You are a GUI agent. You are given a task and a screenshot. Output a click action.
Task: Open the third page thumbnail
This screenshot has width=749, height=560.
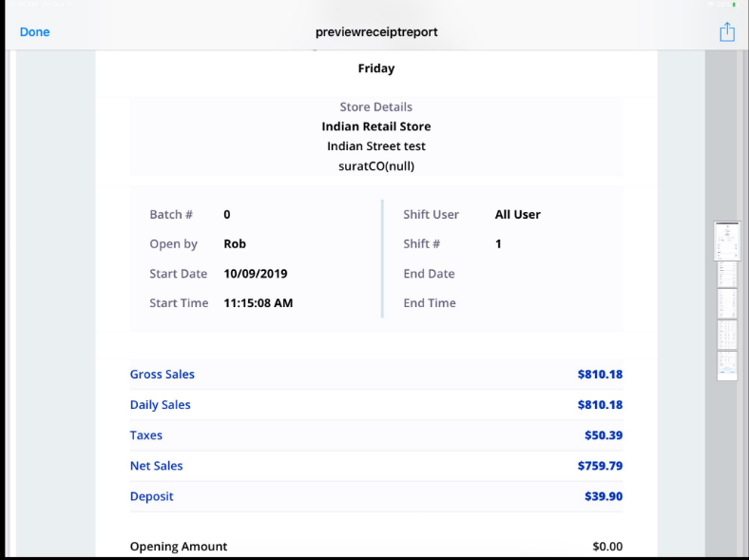click(x=727, y=304)
